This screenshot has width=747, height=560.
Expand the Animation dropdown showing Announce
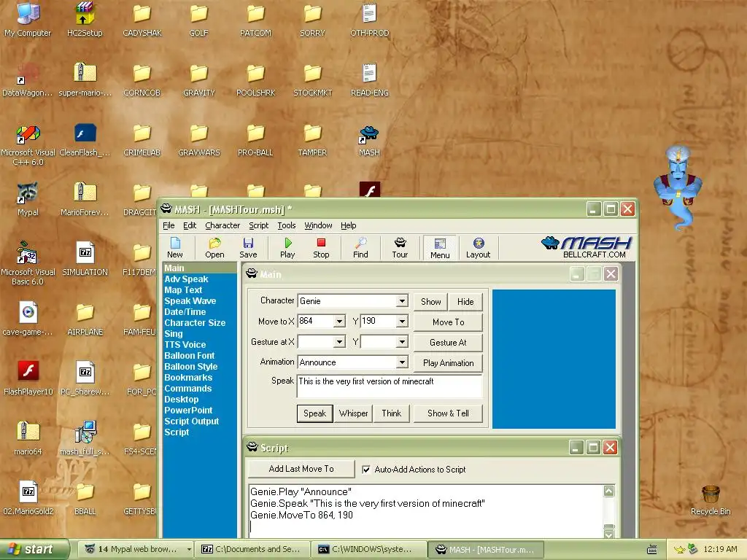coord(402,362)
